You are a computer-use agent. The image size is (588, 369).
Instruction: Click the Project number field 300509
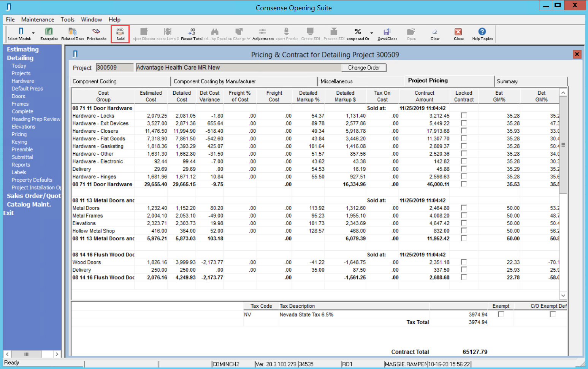point(114,67)
